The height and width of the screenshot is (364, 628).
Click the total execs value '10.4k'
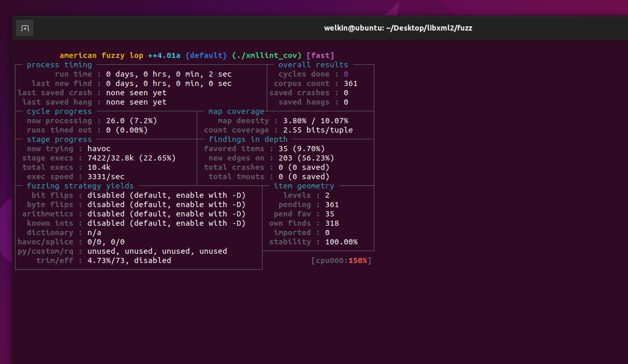click(x=99, y=167)
